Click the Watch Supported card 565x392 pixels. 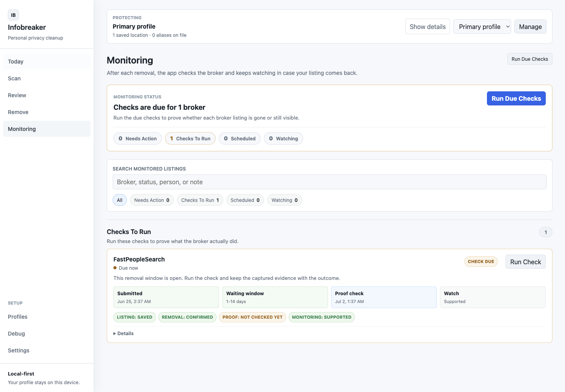point(493,297)
